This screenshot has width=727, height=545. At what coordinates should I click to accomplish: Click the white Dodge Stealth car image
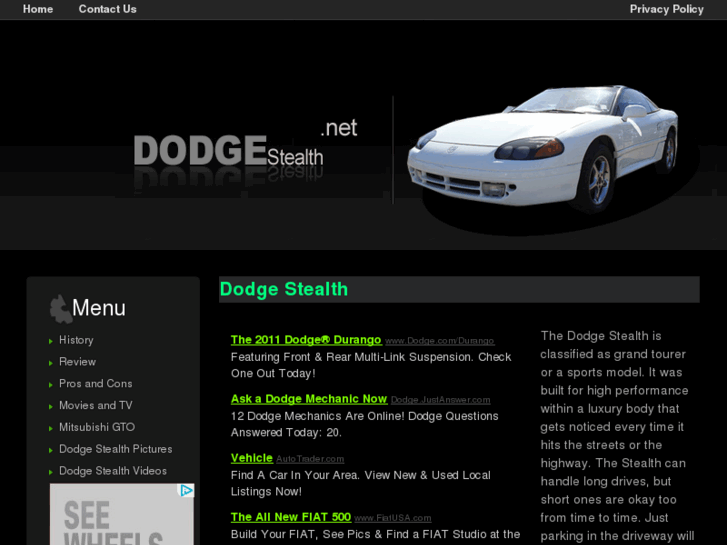(542, 148)
